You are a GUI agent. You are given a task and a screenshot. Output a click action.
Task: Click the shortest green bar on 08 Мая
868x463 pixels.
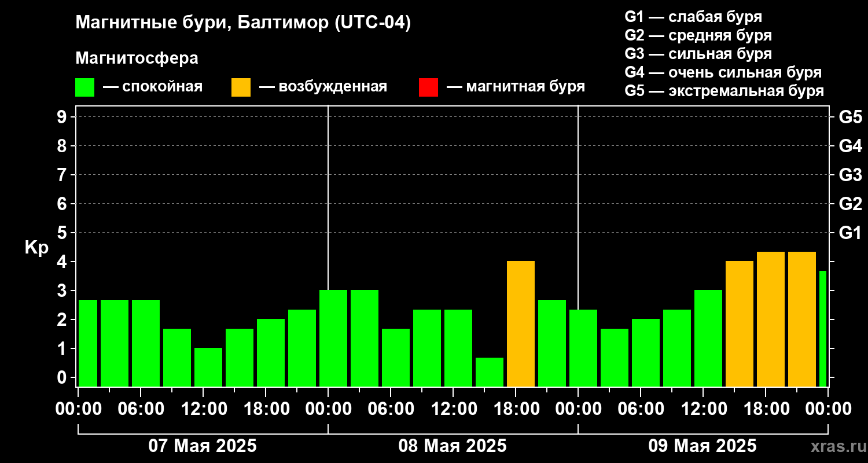(x=490, y=372)
